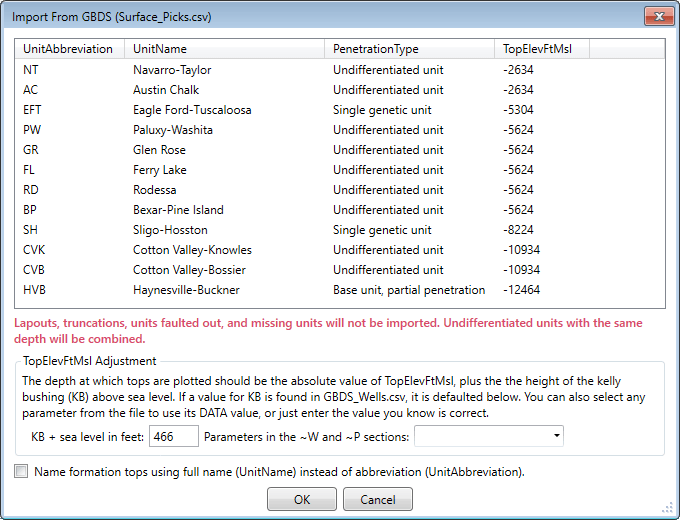Viewport: 680px width, 520px height.
Task: Select the Cotton Valley-Bossier unit name
Action: [190, 269]
